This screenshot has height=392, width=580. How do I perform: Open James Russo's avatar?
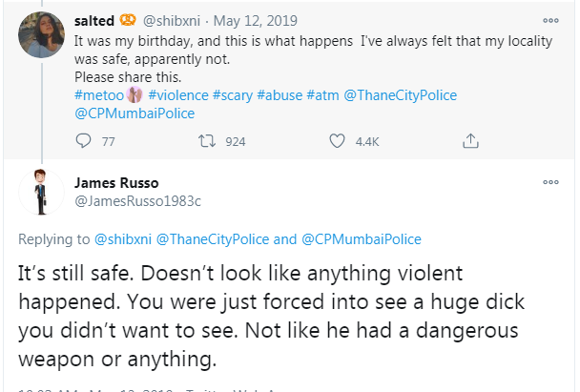39,192
